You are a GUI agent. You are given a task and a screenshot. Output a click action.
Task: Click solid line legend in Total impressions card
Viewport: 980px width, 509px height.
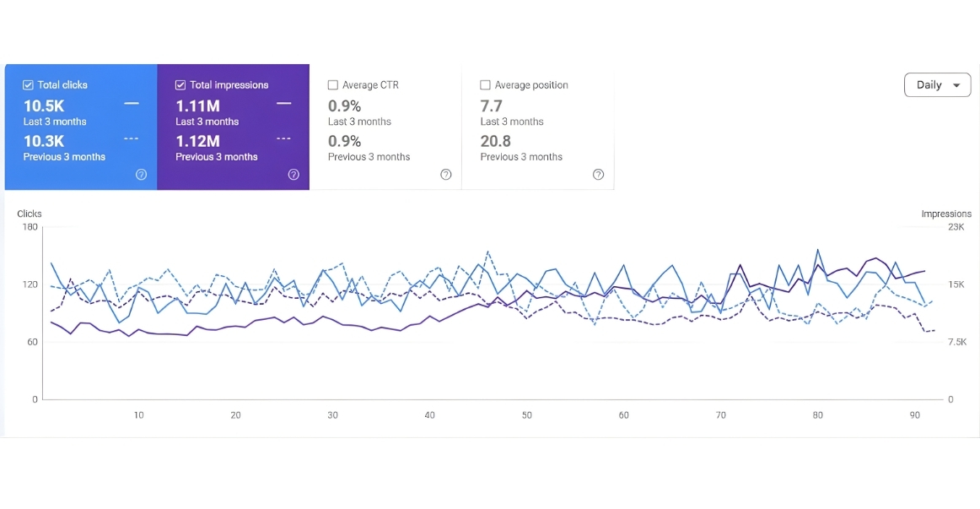click(284, 104)
